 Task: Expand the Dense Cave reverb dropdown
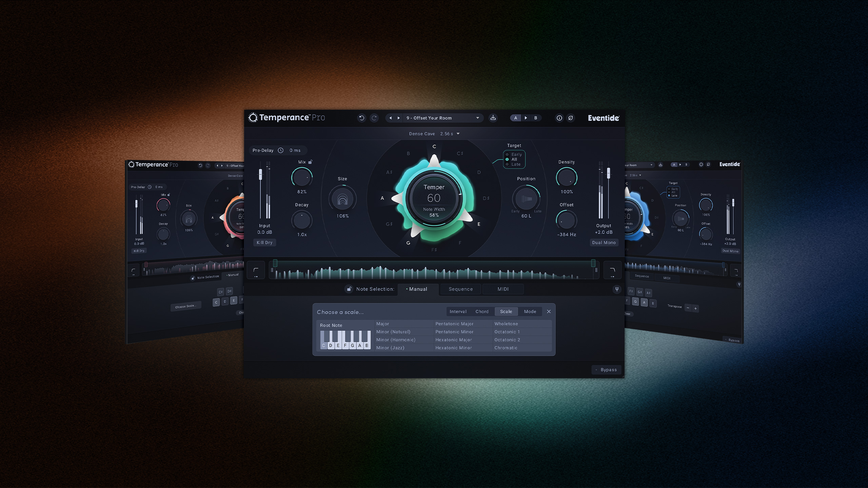pos(458,134)
